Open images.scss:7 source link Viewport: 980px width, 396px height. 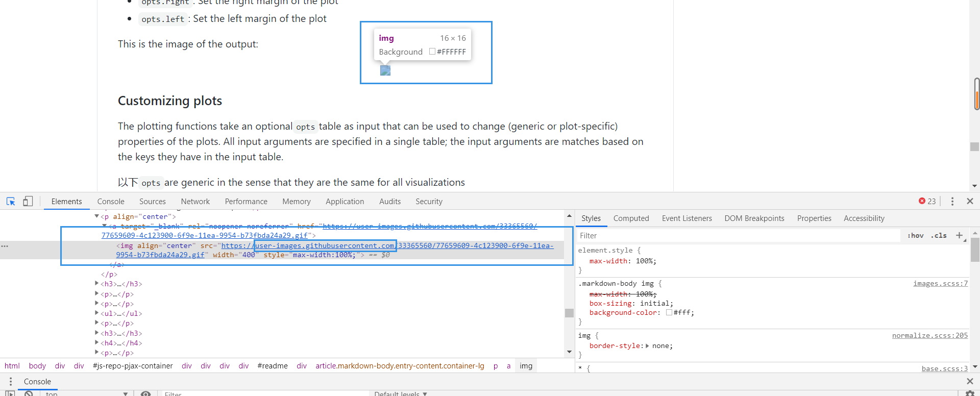click(940, 284)
